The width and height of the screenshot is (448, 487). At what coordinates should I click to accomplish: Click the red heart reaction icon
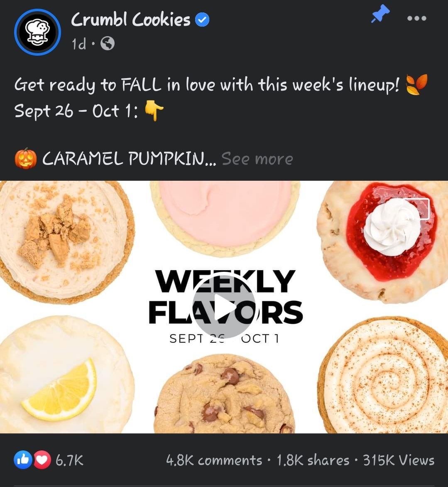coord(42,460)
